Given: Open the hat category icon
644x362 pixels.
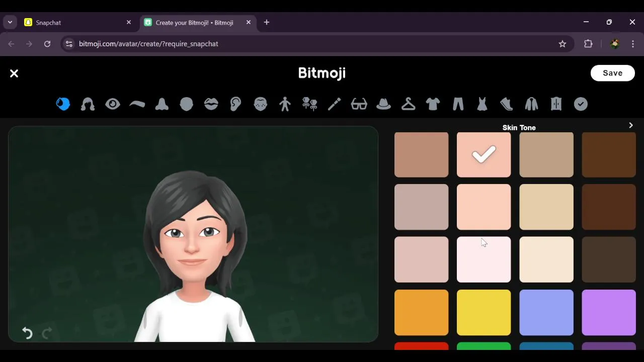Looking at the screenshot, I should coord(383,104).
